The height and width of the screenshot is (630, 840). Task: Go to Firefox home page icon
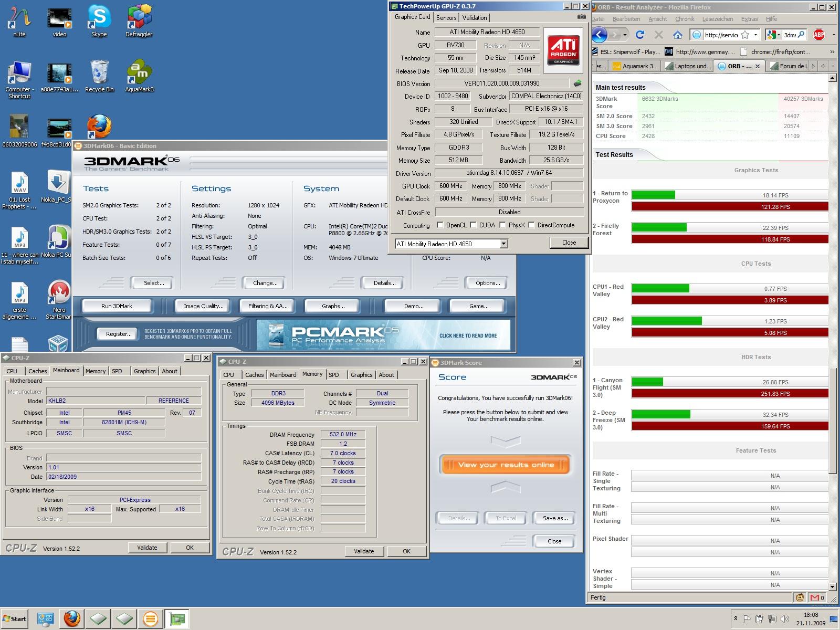(x=678, y=35)
